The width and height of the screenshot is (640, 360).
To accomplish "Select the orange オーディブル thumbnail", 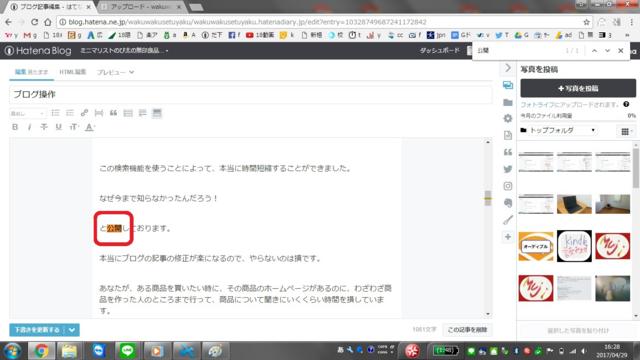I will pyautogui.click(x=536, y=247).
